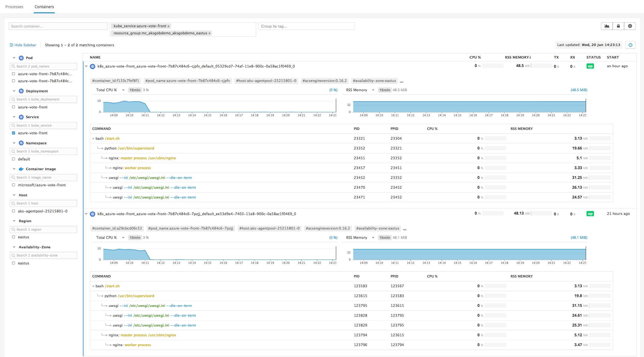The height and width of the screenshot is (357, 644).
Task: Click the blue clock icon near Last updated
Action: [x=631, y=45]
